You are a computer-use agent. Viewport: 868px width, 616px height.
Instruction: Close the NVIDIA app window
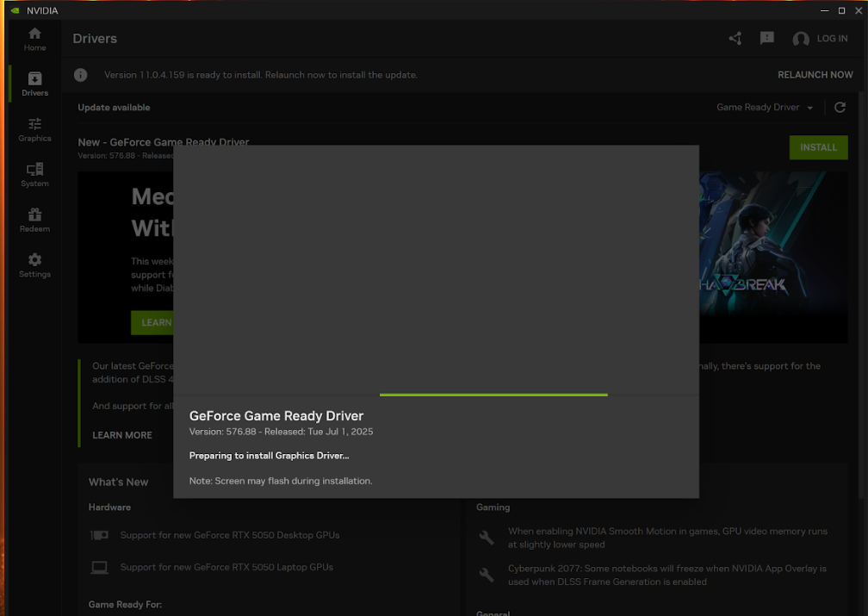859,10
